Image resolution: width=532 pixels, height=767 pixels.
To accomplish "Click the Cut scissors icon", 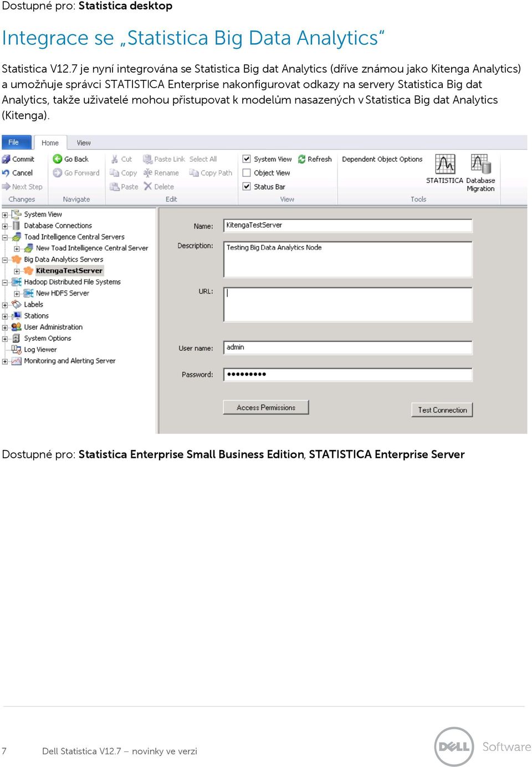I will point(115,159).
